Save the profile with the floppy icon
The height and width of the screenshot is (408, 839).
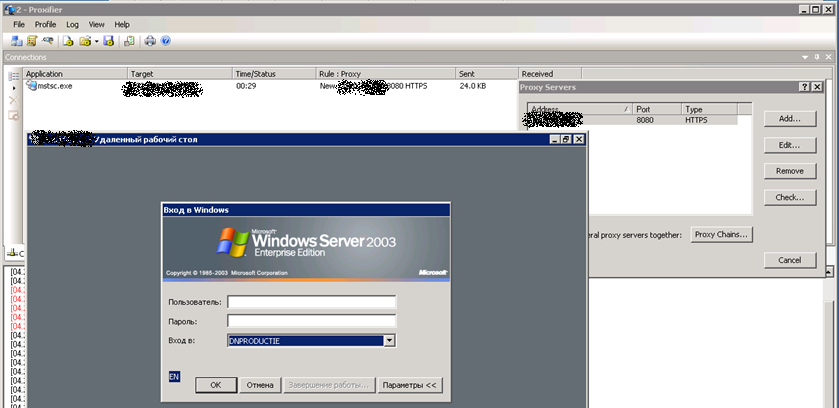point(109,41)
